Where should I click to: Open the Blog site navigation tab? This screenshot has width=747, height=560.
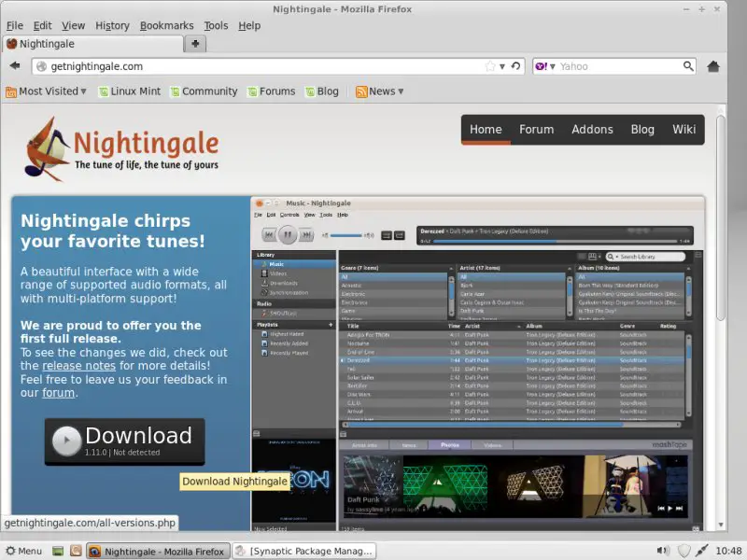(642, 130)
